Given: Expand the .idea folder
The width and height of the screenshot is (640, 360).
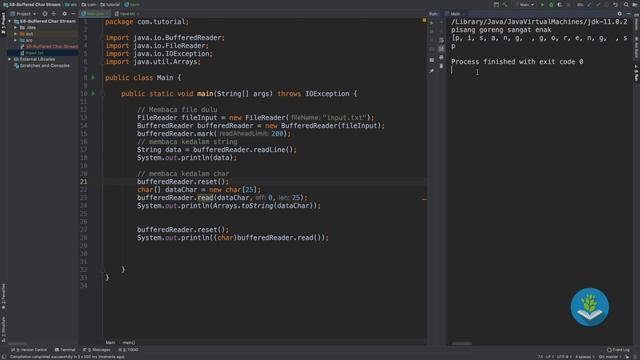Looking at the screenshot, I should pyautogui.click(x=16, y=28).
